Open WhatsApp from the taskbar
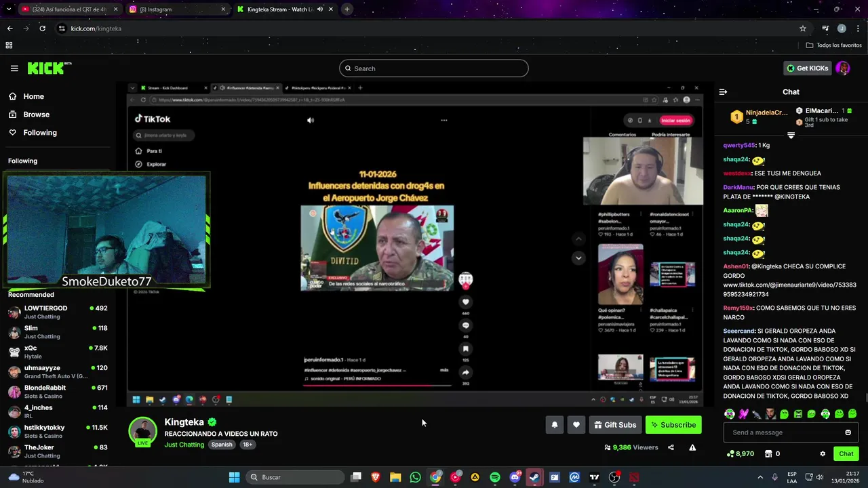The height and width of the screenshot is (488, 868). [x=415, y=477]
